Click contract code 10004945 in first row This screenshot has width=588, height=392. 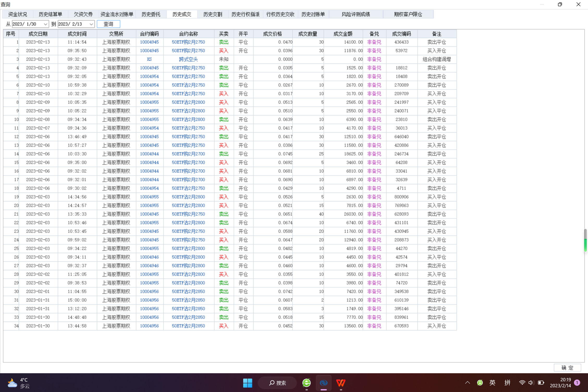[x=149, y=42]
